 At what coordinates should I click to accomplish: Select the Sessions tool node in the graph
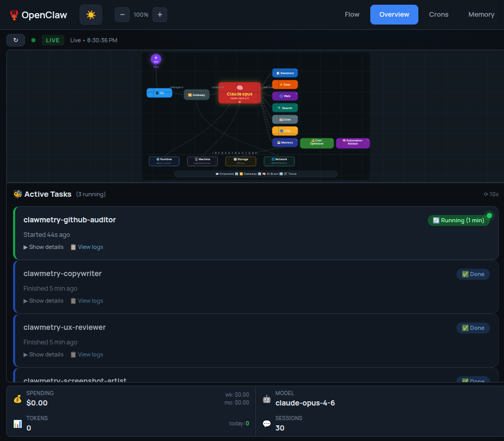[x=285, y=73]
